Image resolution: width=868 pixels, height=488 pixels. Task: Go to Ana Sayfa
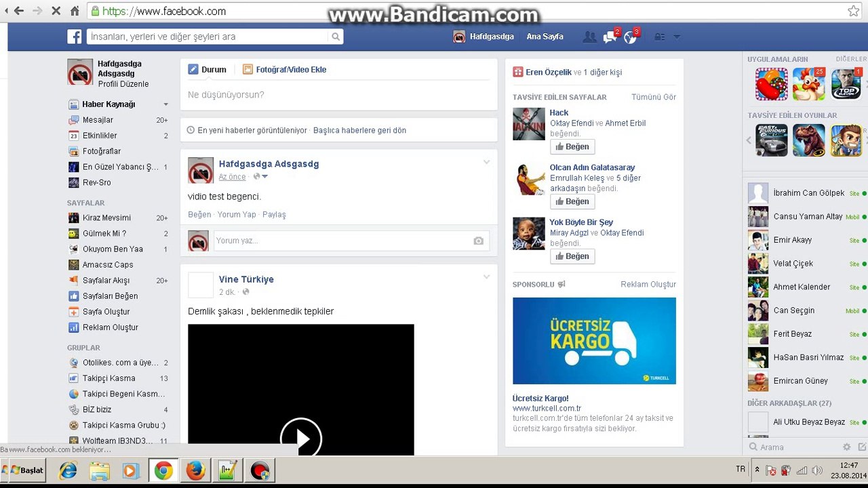[545, 37]
